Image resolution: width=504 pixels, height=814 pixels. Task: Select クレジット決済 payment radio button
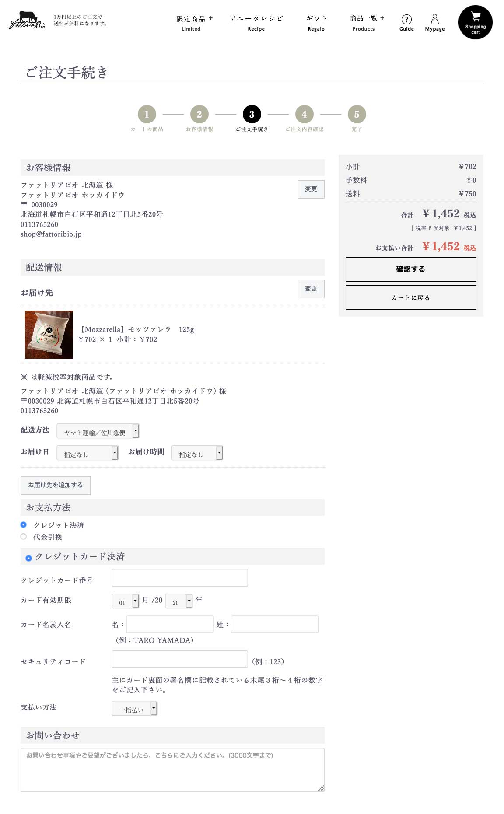[24, 524]
